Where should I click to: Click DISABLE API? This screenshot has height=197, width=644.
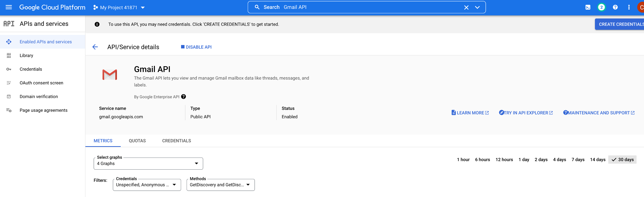pyautogui.click(x=196, y=47)
